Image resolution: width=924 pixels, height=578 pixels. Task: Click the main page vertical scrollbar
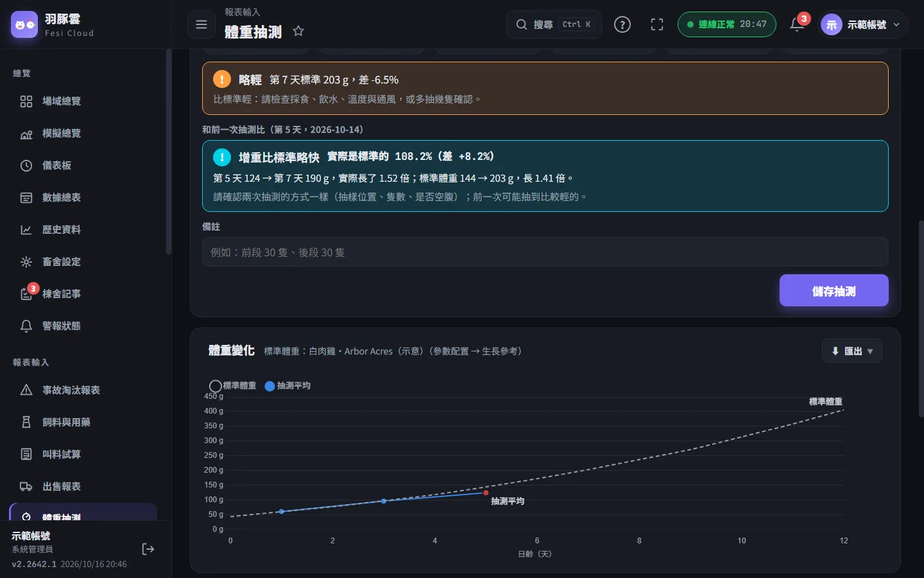[921, 319]
